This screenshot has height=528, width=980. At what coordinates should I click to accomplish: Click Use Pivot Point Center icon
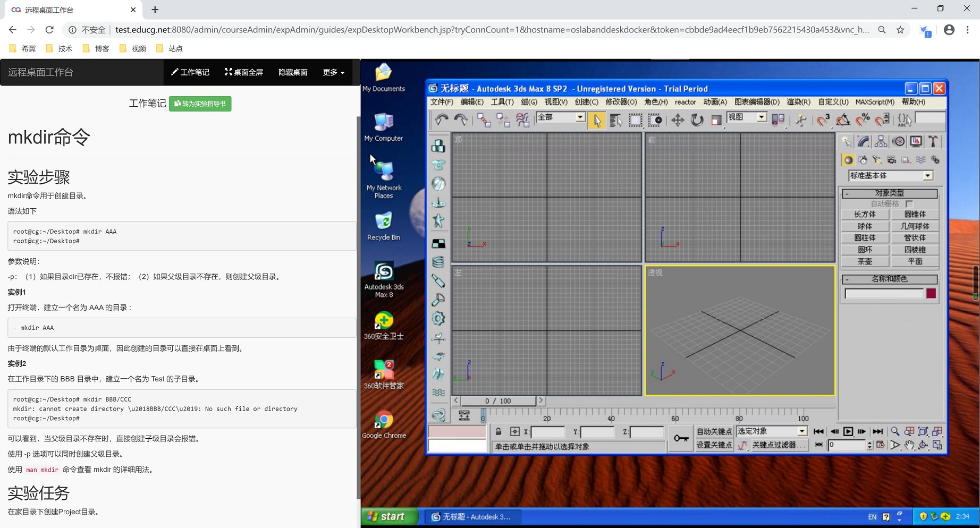(778, 120)
